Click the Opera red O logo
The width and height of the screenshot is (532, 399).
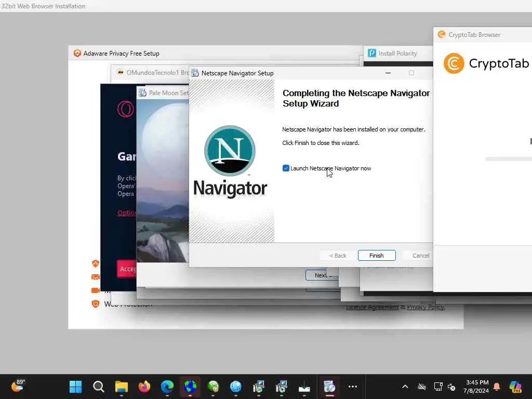(126, 109)
